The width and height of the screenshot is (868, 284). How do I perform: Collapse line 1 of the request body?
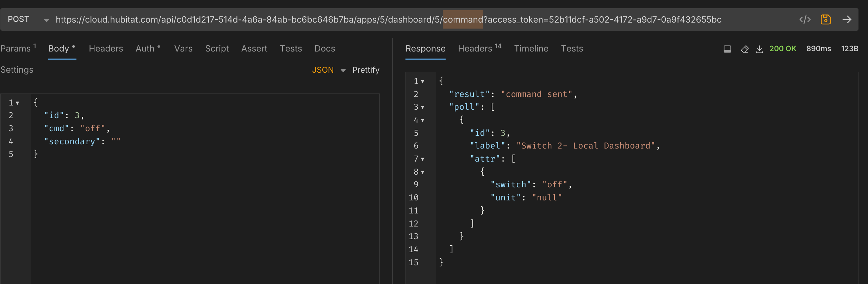17,103
